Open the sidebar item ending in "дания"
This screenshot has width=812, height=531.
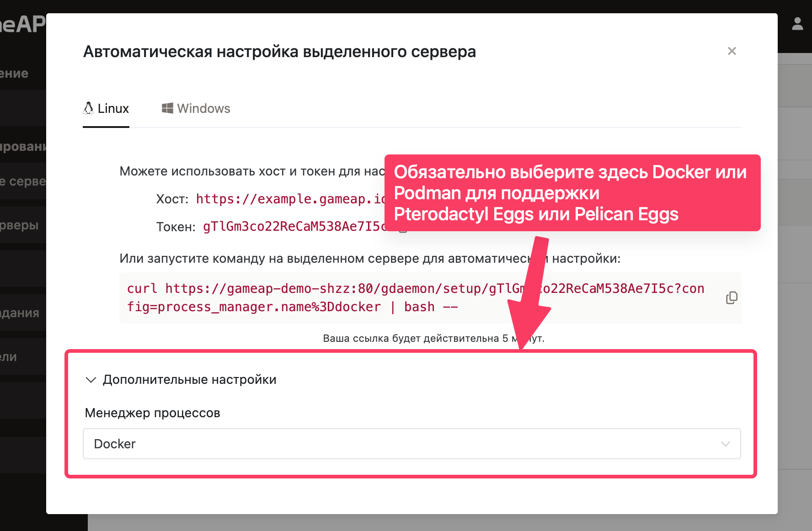click(x=21, y=313)
